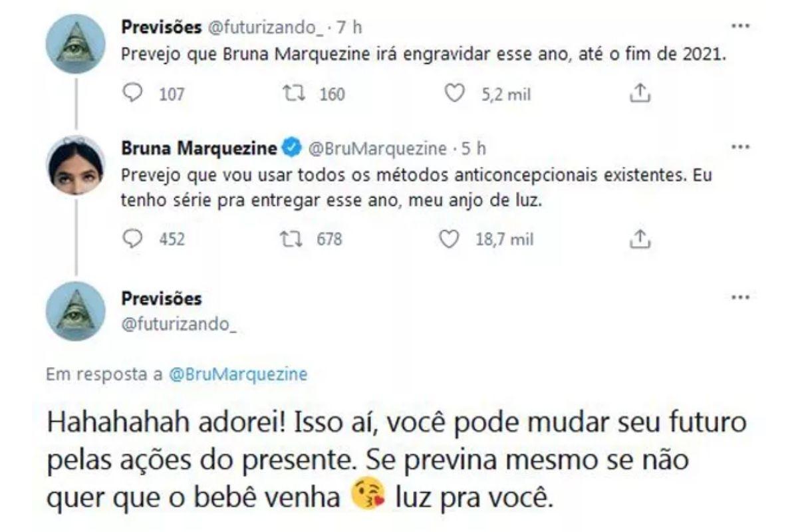Viewport: 798px width, 532px height.
Task: Like the first tweet with 5,2 mil
Action: [454, 94]
